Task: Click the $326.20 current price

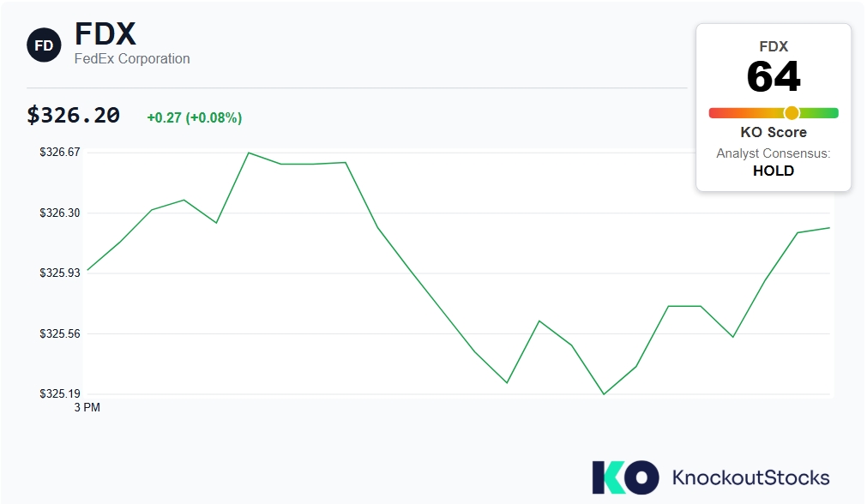Action: pyautogui.click(x=74, y=115)
